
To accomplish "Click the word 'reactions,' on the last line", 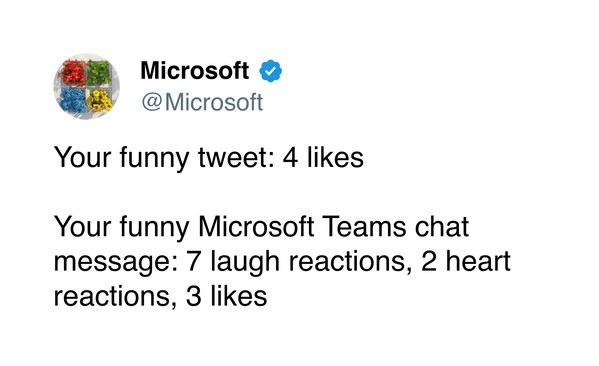I will [x=116, y=296].
